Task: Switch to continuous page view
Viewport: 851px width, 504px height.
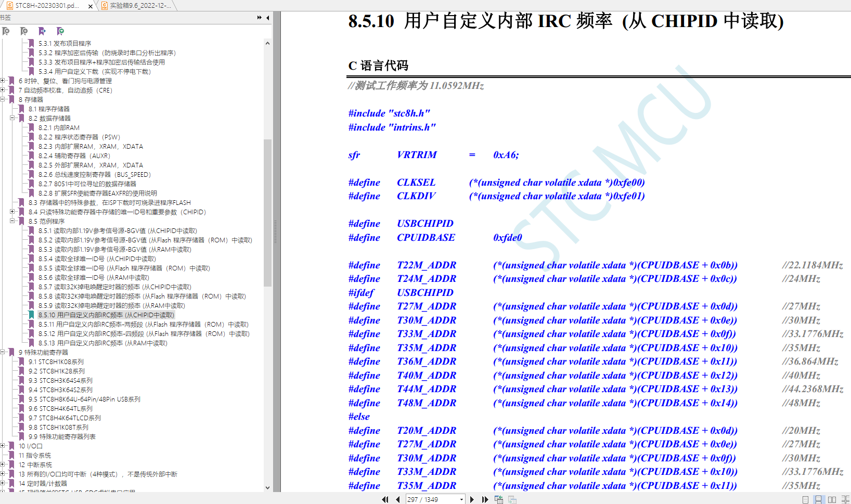Action: pyautogui.click(x=818, y=499)
